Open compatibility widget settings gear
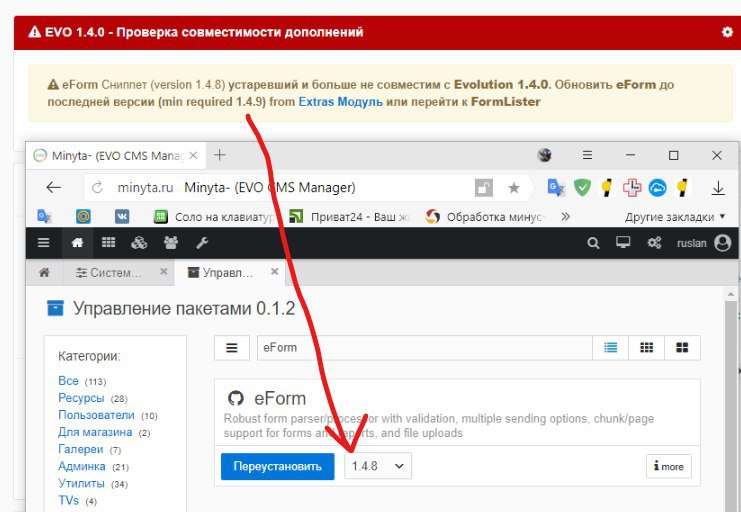Image resolution: width=741 pixels, height=512 pixels. pos(727,32)
